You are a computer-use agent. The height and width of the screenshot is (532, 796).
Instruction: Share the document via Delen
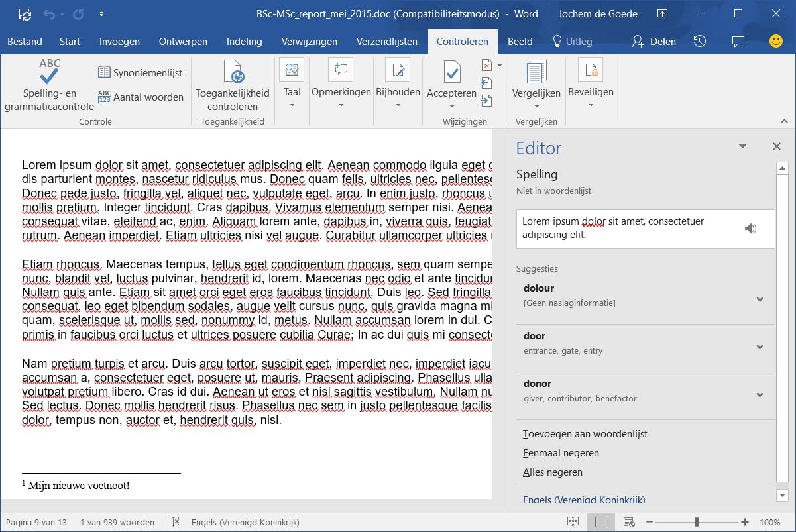[x=654, y=41]
